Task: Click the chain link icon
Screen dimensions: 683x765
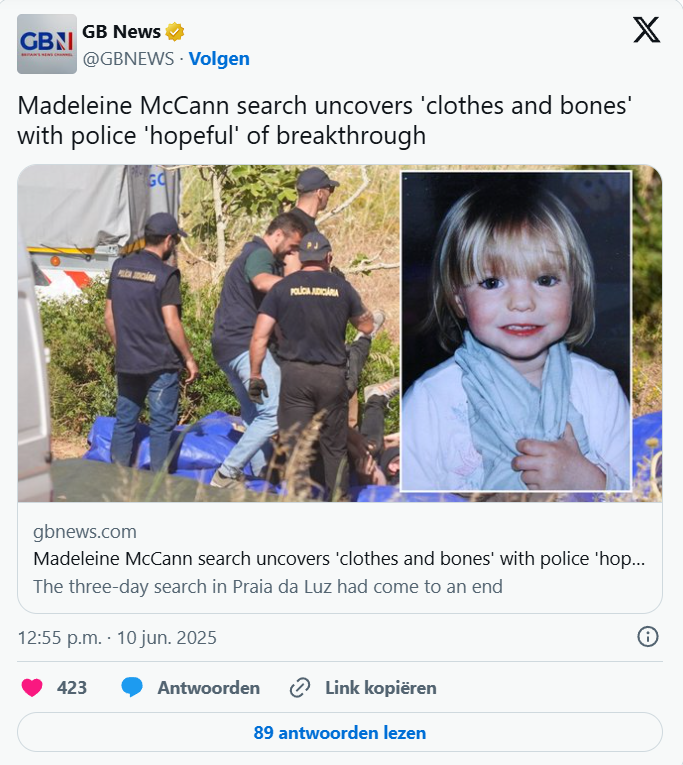Action: pos(300,688)
